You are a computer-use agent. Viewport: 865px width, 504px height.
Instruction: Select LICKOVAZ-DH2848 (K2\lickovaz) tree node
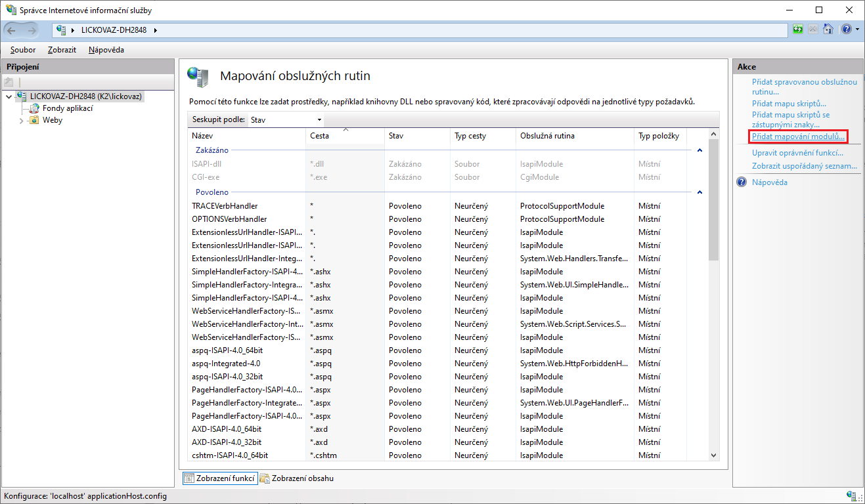coord(86,96)
